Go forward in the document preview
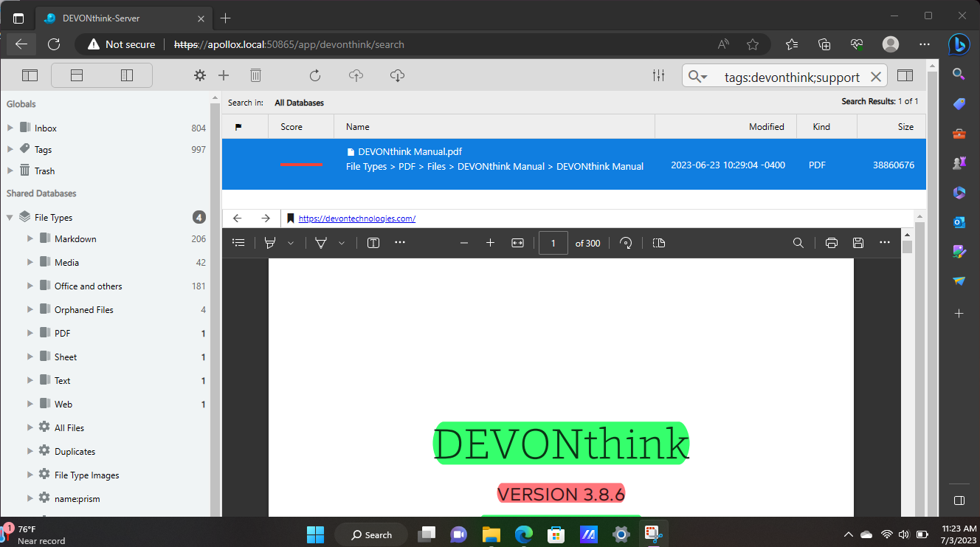The width and height of the screenshot is (980, 547). [266, 218]
